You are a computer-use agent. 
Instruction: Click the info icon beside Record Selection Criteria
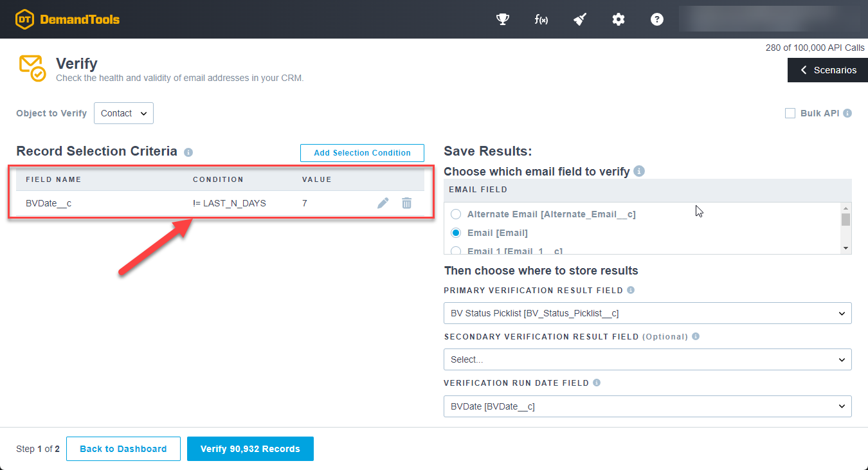[x=187, y=151]
